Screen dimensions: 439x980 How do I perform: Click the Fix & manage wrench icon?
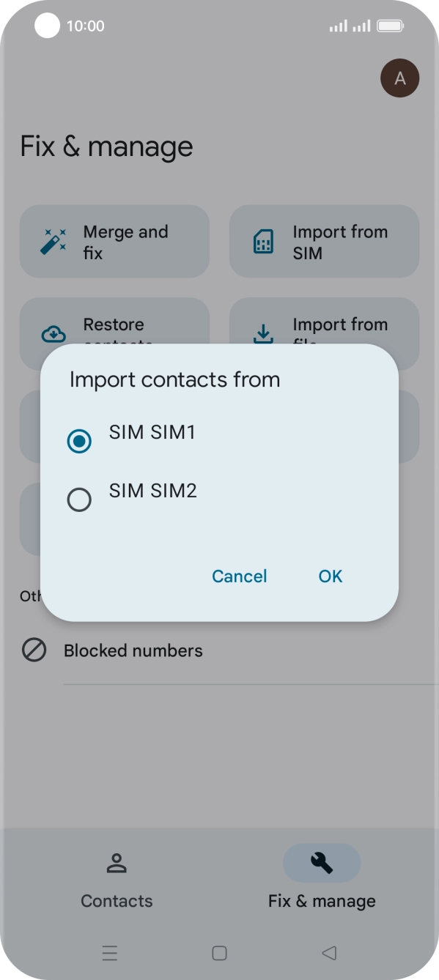point(322,863)
